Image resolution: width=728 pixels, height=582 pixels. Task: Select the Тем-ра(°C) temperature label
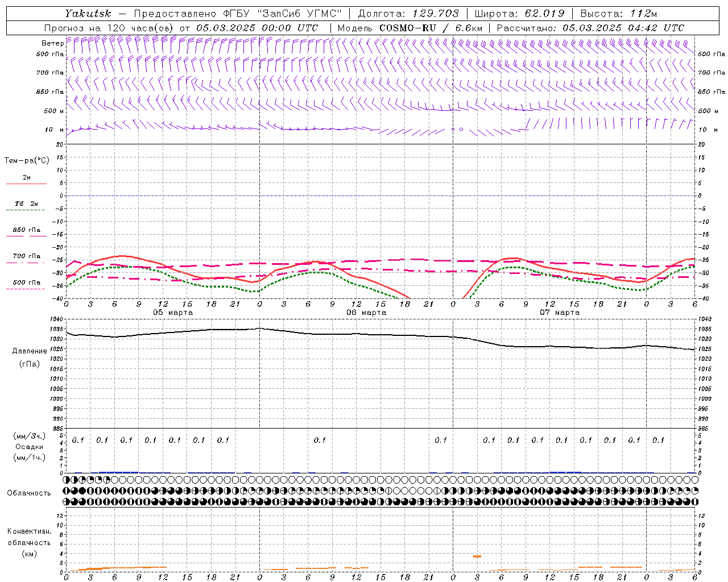click(27, 161)
